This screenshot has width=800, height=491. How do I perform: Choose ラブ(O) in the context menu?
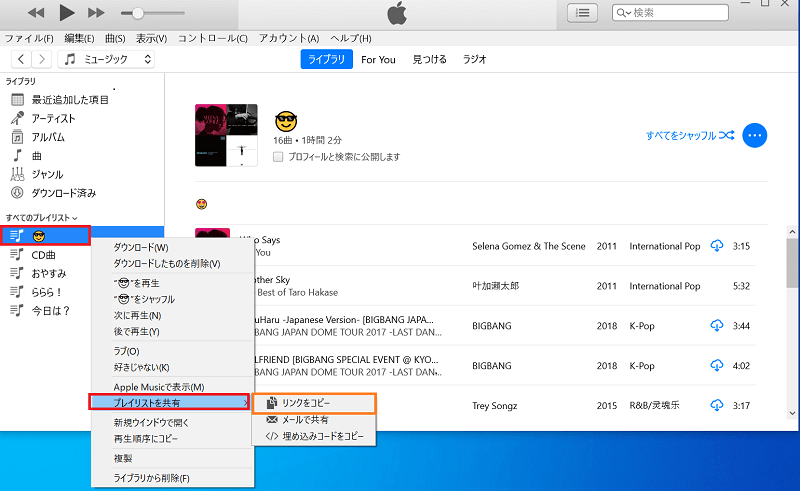(x=172, y=351)
